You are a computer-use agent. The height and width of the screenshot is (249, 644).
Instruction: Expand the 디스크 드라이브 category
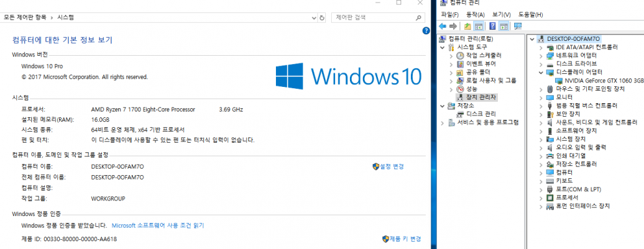541,64
